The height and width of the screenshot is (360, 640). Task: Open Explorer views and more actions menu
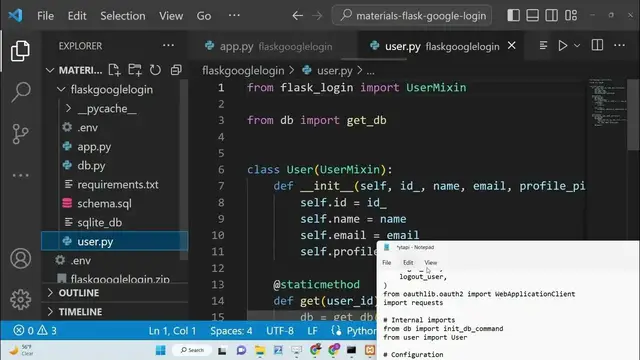(x=168, y=46)
